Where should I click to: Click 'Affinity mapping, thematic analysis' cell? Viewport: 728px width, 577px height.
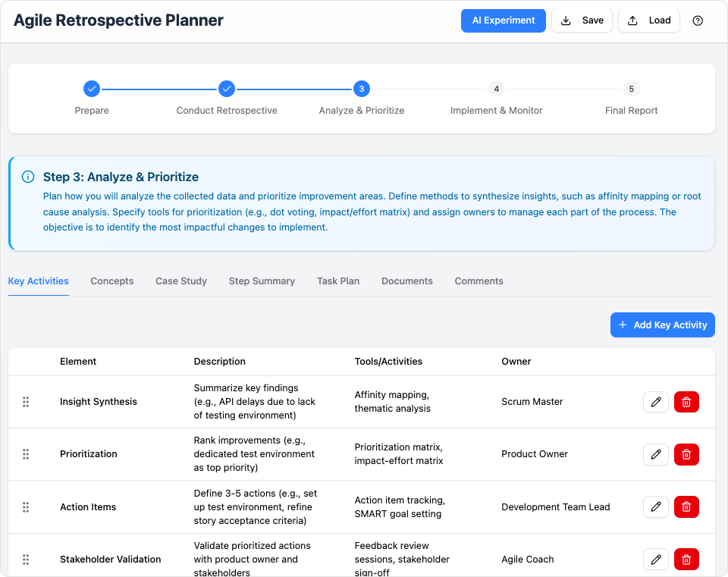click(x=393, y=402)
